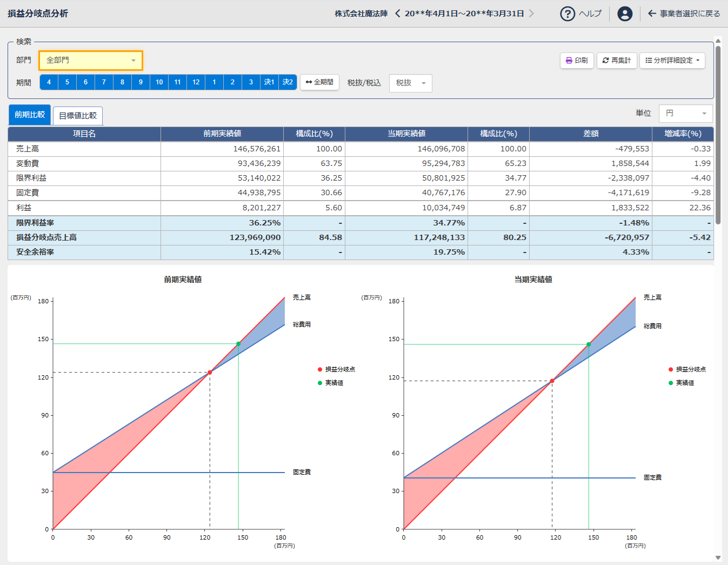Image resolution: width=728 pixels, height=565 pixels.
Task: Open the 税抜 tax setting dropdown
Action: pyautogui.click(x=410, y=83)
